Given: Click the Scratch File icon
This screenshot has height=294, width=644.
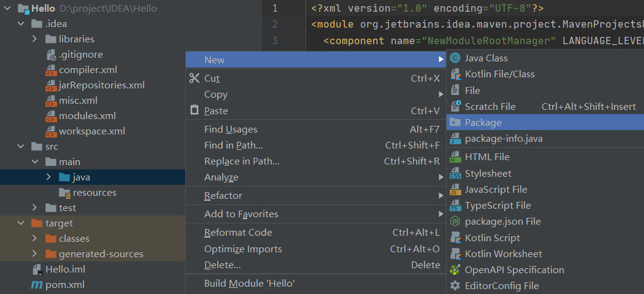Looking at the screenshot, I should [455, 107].
